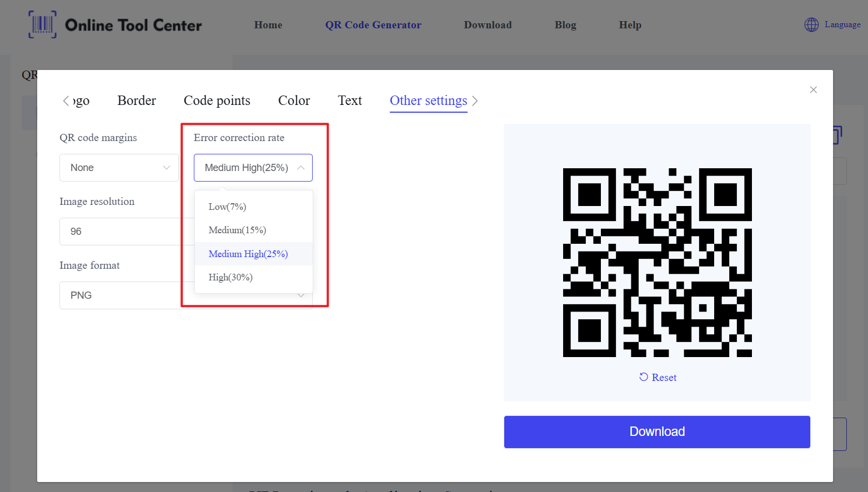Click the Image format label
868x492 pixels.
[89, 265]
